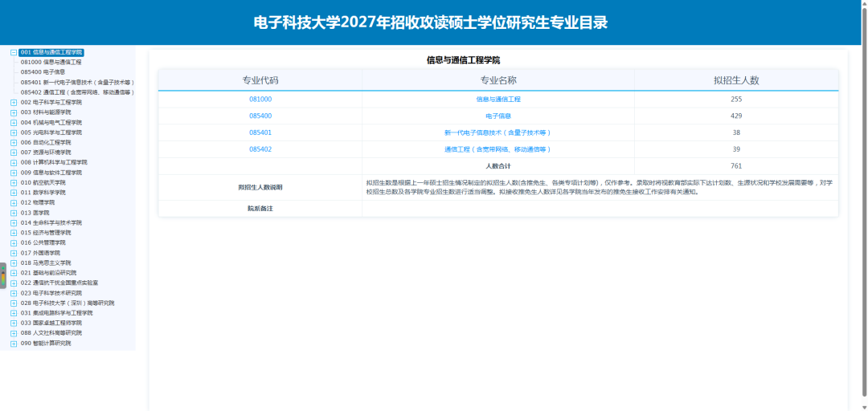The image size is (868, 411).
Task: Expand the 010 航空航天学院 node
Action: coord(14,182)
